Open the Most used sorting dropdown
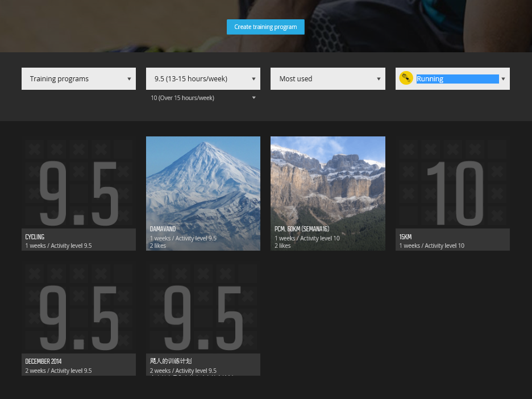This screenshot has width=532, height=399. pyautogui.click(x=328, y=78)
